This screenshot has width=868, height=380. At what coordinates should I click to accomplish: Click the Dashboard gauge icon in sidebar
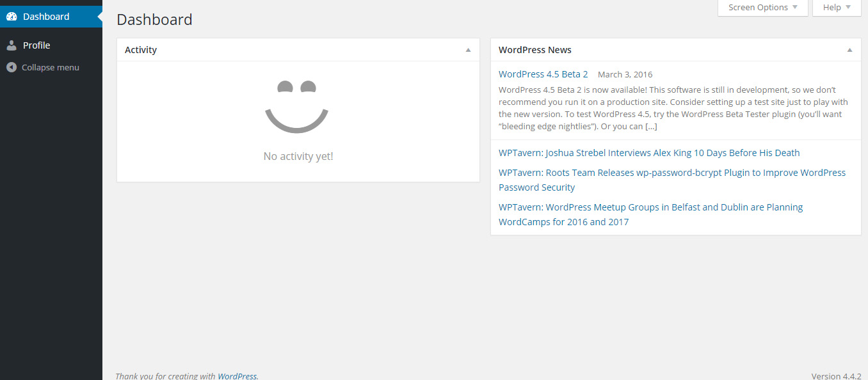coord(12,17)
